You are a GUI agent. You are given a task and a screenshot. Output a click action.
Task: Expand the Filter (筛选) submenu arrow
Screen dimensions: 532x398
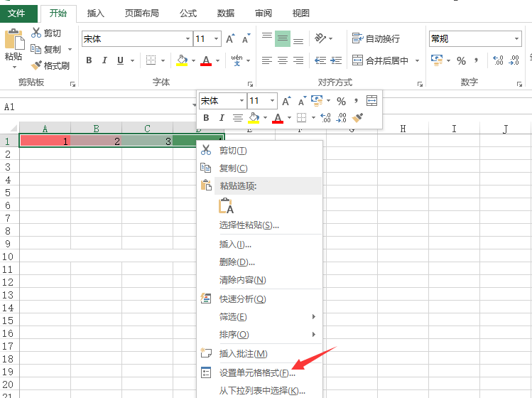[314, 316]
